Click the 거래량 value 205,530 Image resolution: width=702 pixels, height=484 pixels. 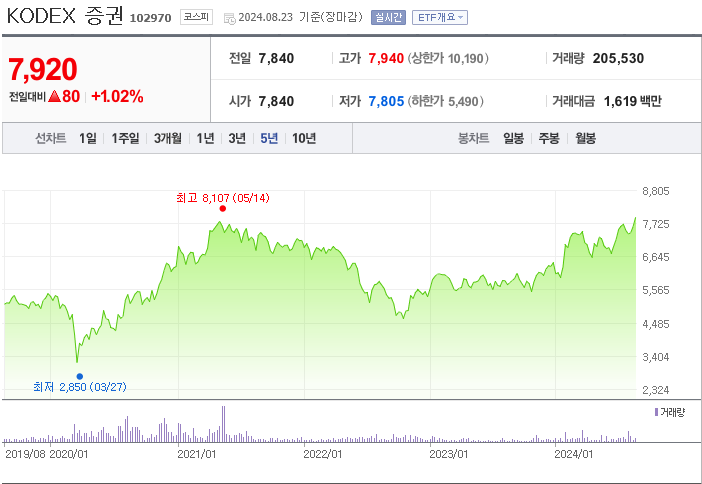coord(618,58)
